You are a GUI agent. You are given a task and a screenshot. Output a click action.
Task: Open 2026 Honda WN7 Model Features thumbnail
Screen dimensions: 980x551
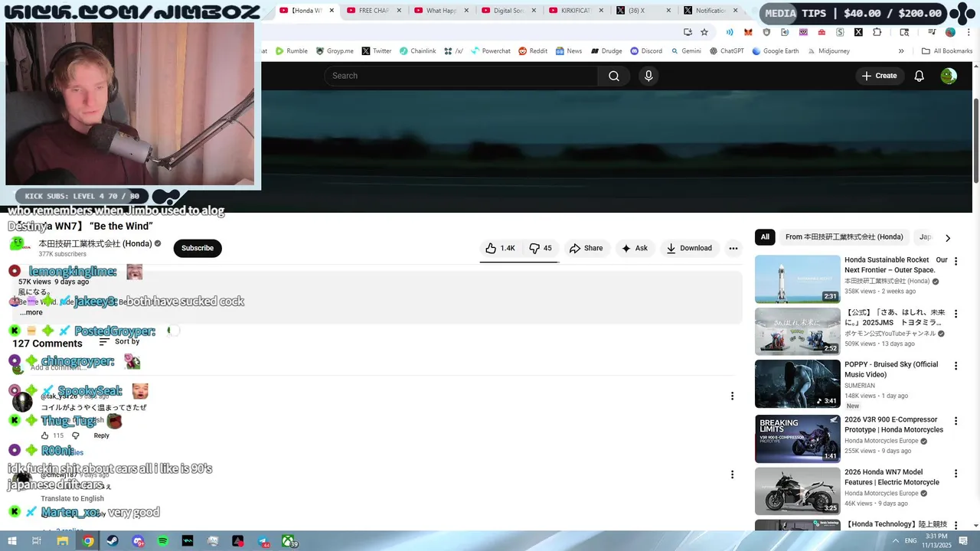coord(798,491)
